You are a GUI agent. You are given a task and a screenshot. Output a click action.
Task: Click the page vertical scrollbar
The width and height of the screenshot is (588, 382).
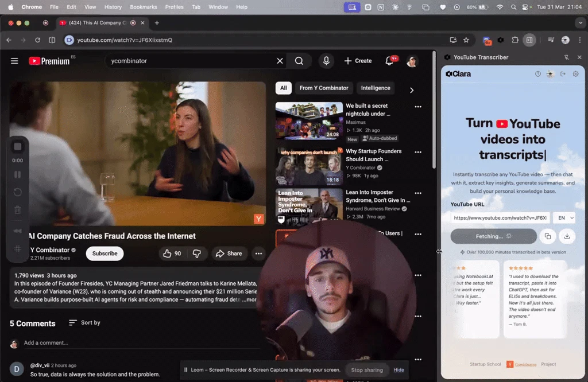coord(434,111)
